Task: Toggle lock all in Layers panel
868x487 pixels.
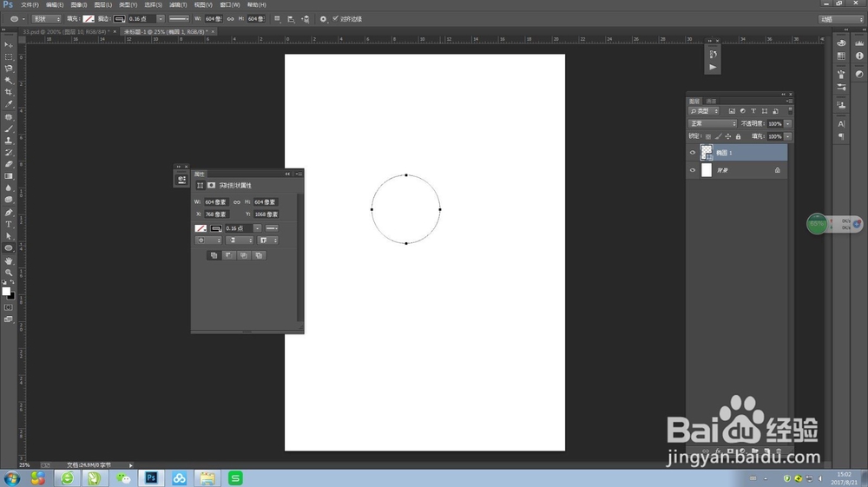Action: click(x=738, y=136)
